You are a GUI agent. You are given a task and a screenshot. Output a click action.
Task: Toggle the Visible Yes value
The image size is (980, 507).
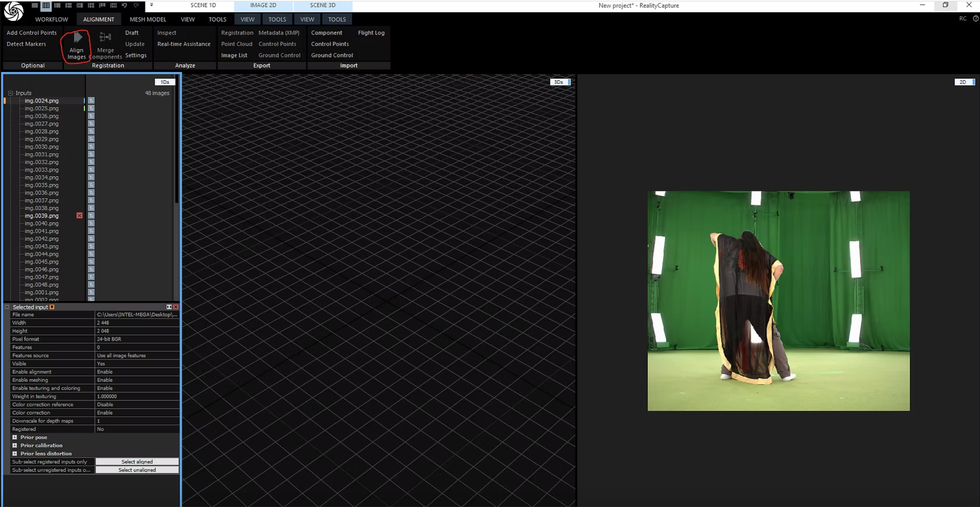tap(136, 364)
